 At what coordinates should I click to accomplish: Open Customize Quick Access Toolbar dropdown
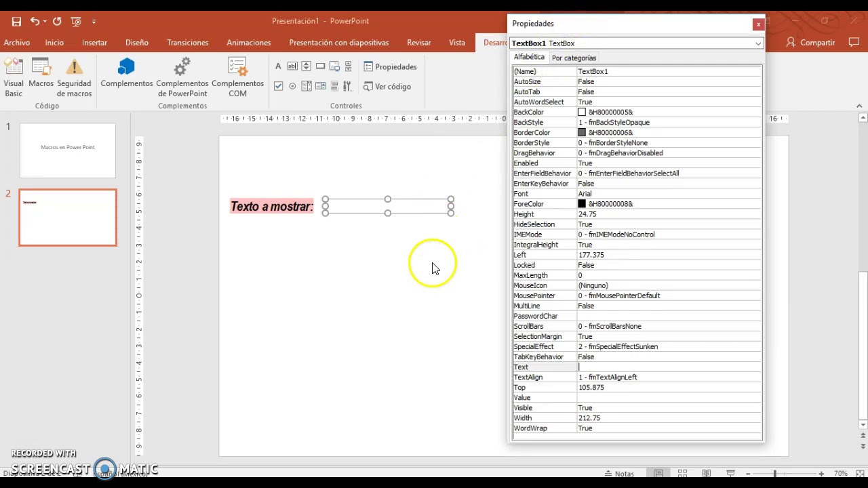tap(94, 22)
